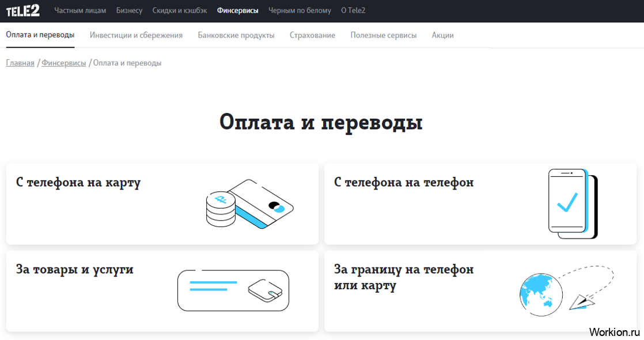The image size is (644, 340).
Task: Click the wallet payment illustration
Action: (233, 290)
